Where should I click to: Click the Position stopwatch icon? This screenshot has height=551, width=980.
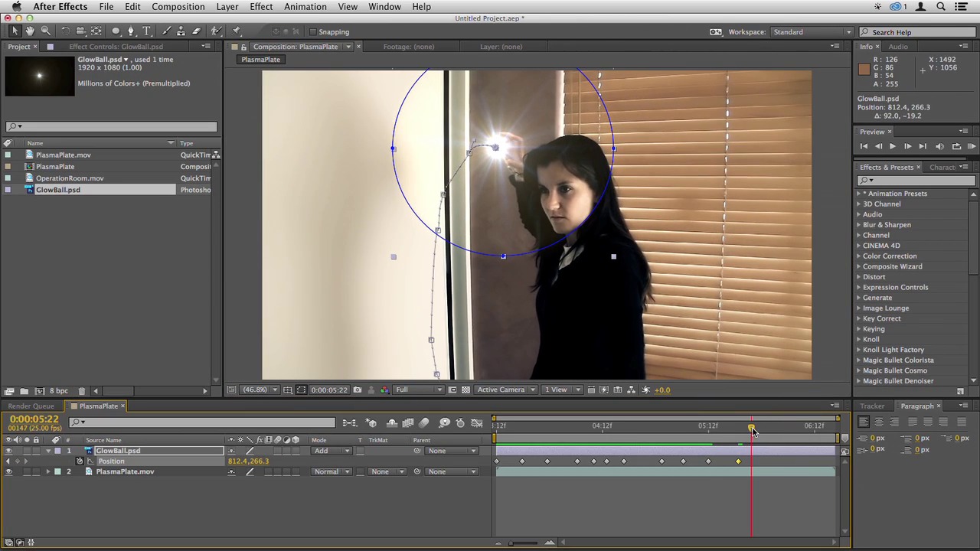tap(80, 461)
